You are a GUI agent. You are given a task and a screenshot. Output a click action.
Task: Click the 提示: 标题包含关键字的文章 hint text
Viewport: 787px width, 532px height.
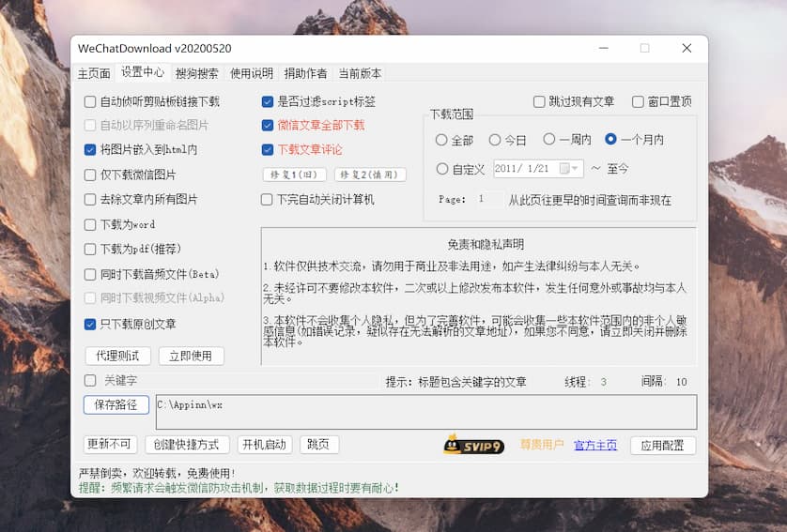(x=455, y=382)
